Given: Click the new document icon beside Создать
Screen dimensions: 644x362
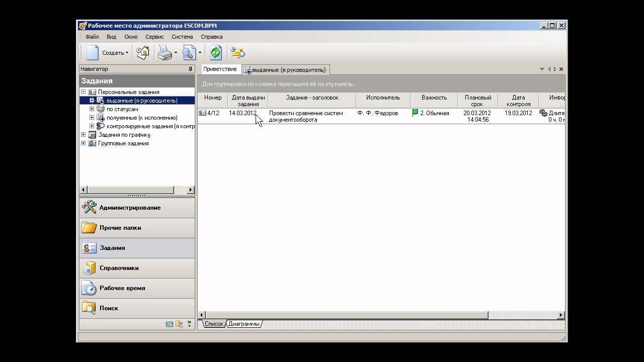Looking at the screenshot, I should coord(93,52).
